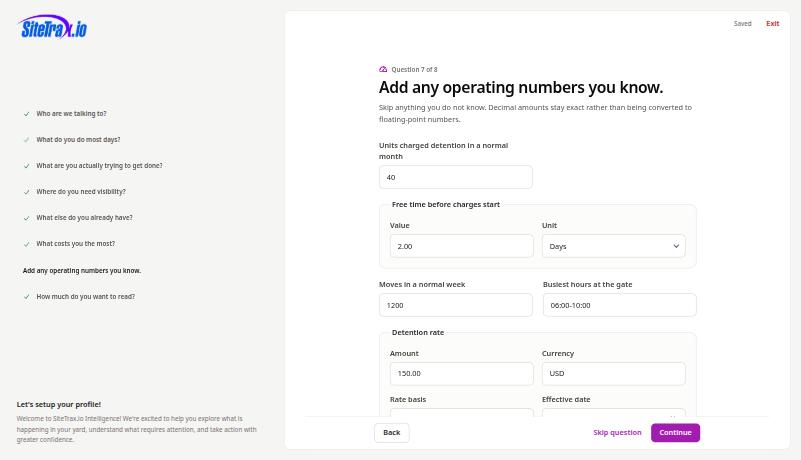Jump to Where do you need visibility?

pos(81,192)
